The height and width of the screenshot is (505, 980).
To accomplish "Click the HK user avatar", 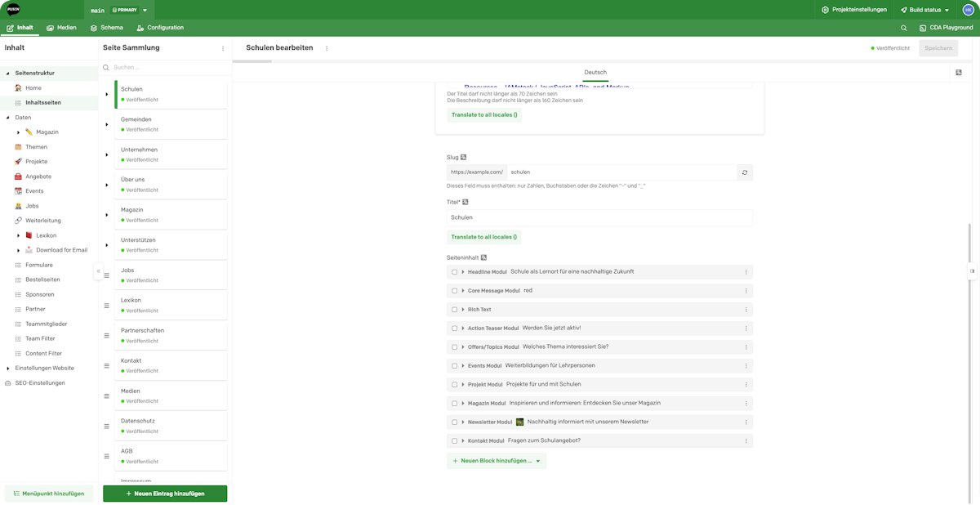I will [x=967, y=11].
